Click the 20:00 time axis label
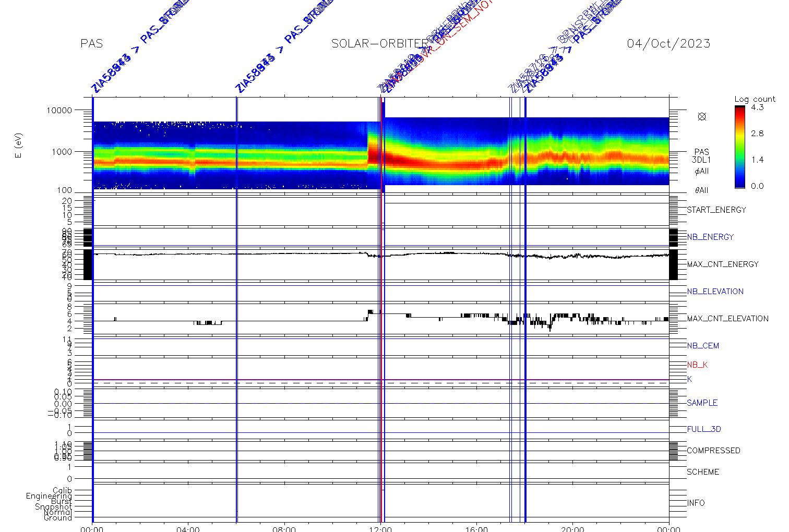The height and width of the screenshot is (532, 789). pyautogui.click(x=572, y=529)
